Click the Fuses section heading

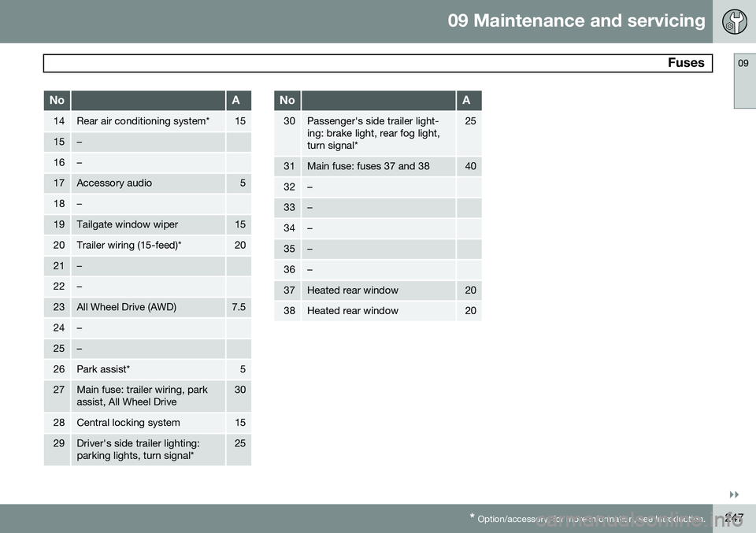tap(686, 63)
